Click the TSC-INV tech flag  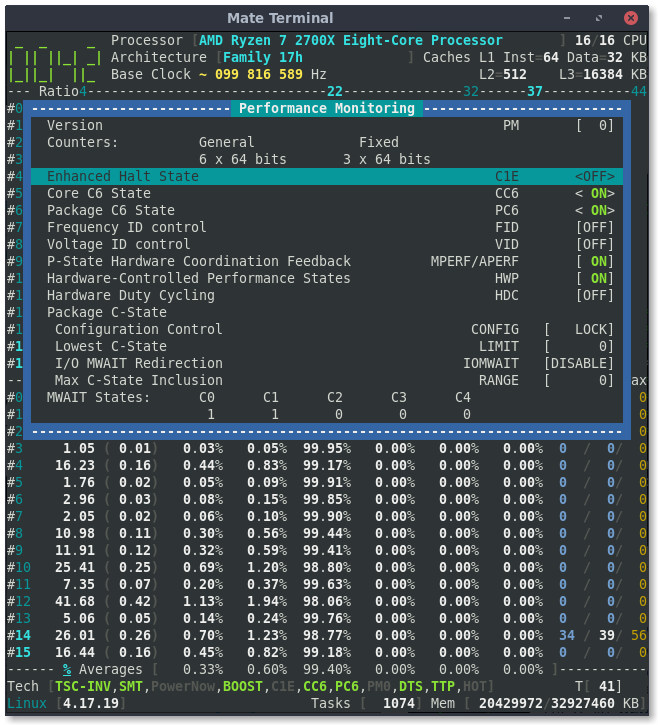[83, 686]
